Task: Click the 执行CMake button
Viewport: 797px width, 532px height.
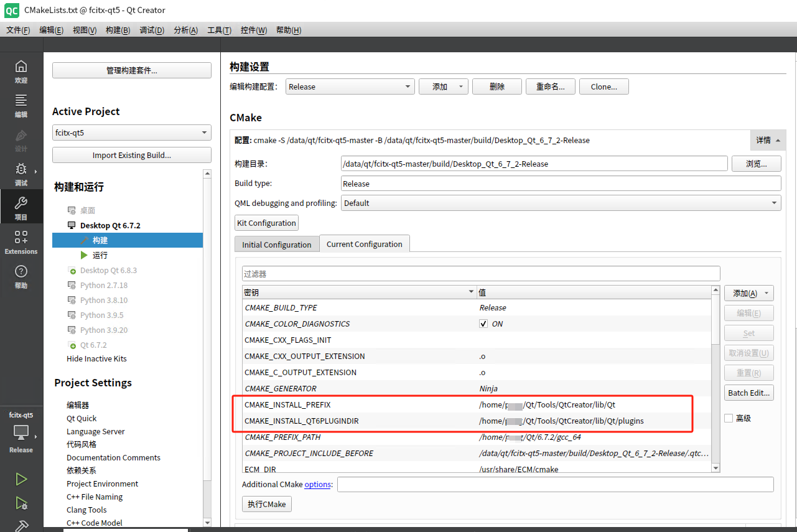Action: point(267,504)
